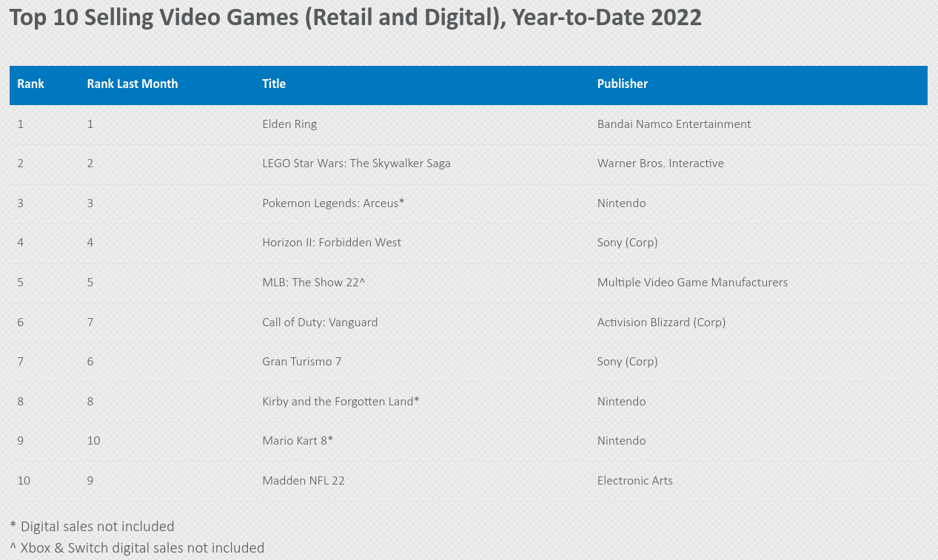Click the rank 1 cell for Elden Ring
The width and height of the screenshot is (938, 560).
(x=21, y=124)
